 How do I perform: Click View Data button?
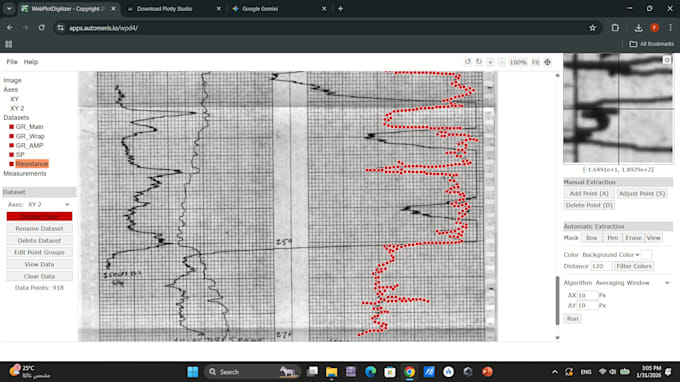click(x=39, y=264)
